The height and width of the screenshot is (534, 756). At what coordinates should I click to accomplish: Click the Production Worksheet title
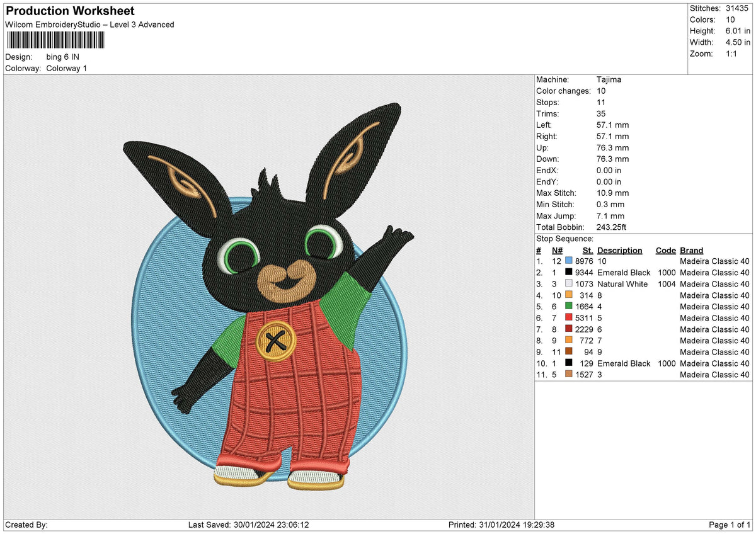pos(70,11)
